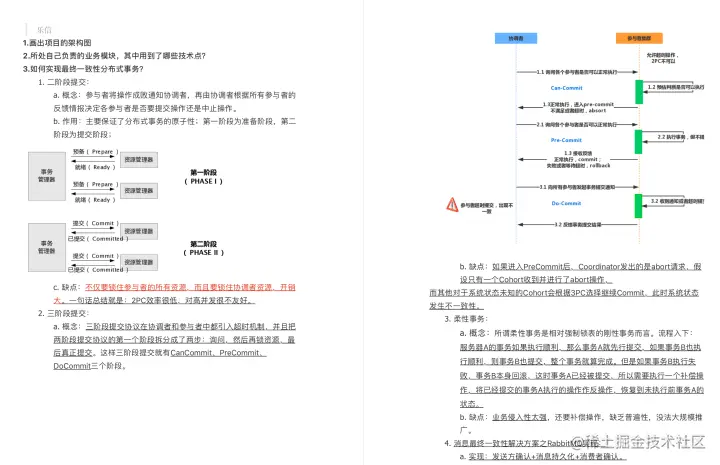Click the question '3.如何实现最终一致性分布式事务?'

(83, 69)
